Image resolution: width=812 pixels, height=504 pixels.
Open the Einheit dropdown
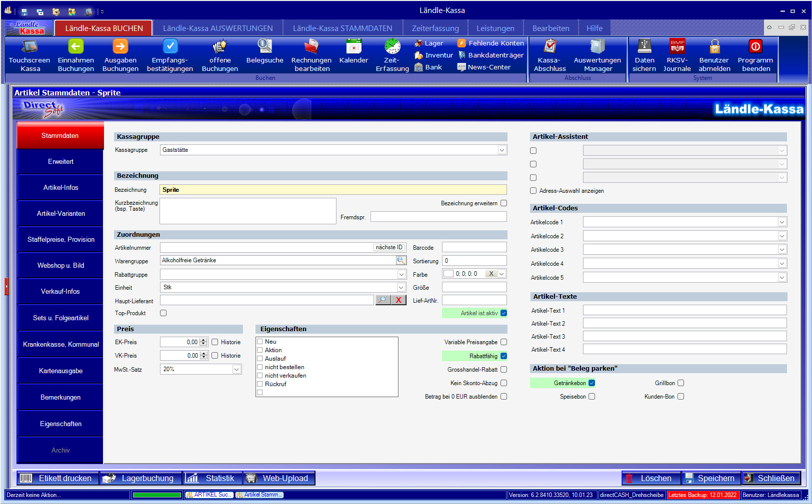tap(401, 287)
